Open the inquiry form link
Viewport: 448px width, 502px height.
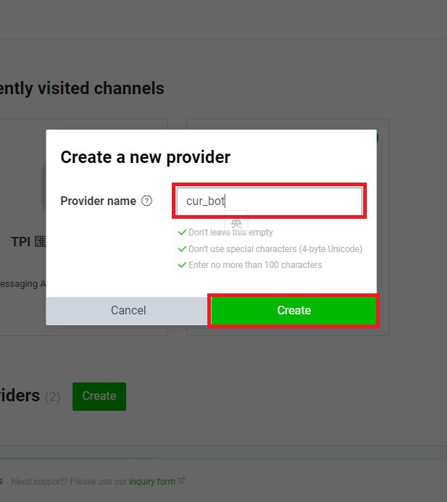tap(152, 481)
